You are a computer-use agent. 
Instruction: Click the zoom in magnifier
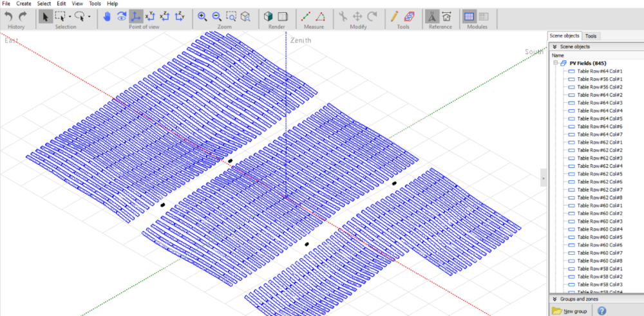coord(202,16)
